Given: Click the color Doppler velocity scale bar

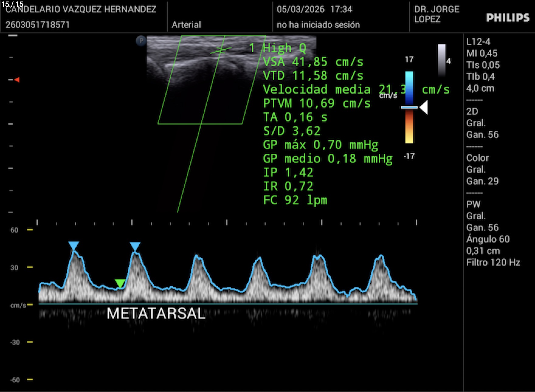Looking at the screenshot, I should coord(409,107).
